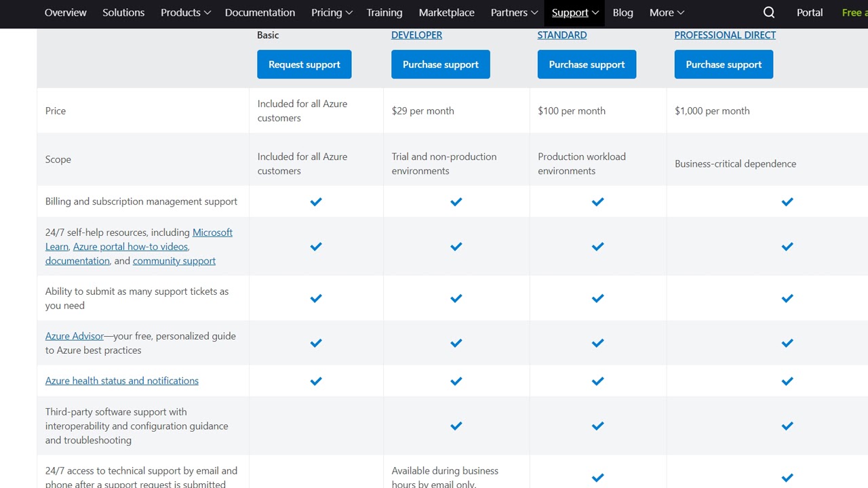Open the Marketplace nav item
The width and height of the screenshot is (868, 488).
(x=447, y=12)
